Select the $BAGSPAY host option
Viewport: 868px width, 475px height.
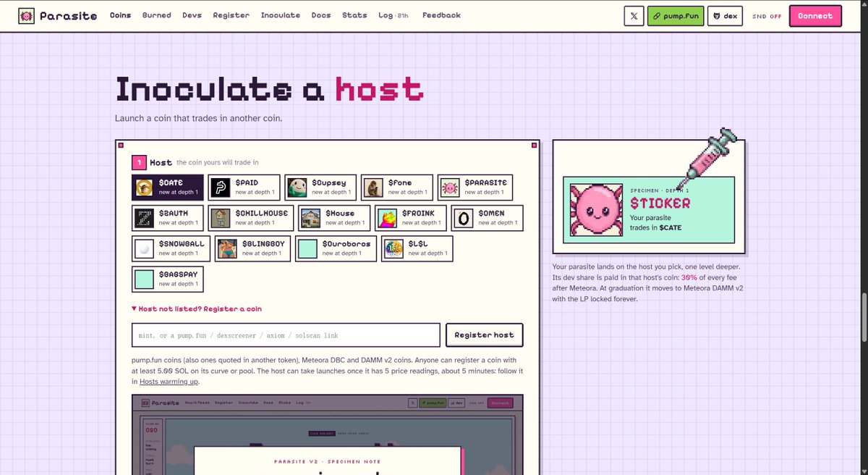(168, 279)
